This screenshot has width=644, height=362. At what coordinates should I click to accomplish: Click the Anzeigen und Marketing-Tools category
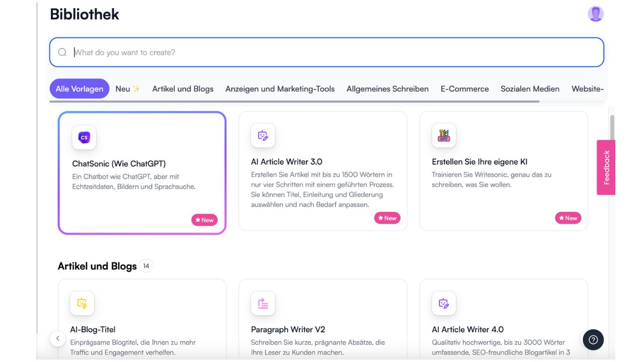click(x=280, y=88)
